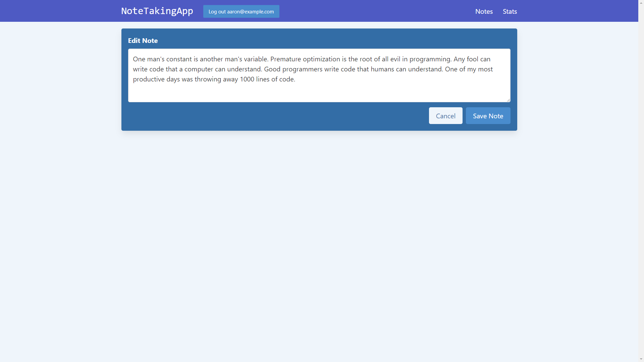Log out aaron@example.com
This screenshot has width=644, height=362.
pos(241,11)
